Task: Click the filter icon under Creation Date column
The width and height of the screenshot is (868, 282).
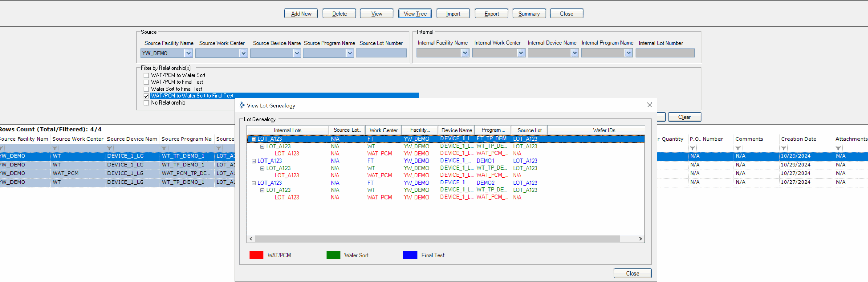Action: tap(783, 148)
